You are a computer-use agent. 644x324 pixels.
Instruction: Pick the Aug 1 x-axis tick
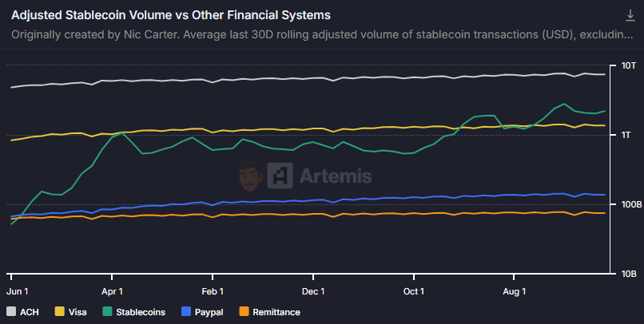tap(514, 291)
